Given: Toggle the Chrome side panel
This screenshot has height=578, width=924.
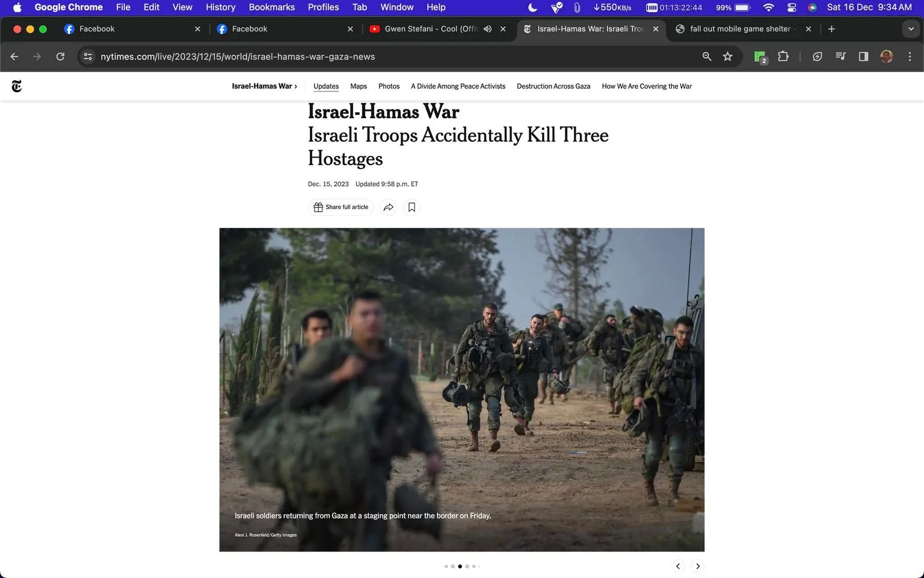Looking at the screenshot, I should [x=863, y=57].
